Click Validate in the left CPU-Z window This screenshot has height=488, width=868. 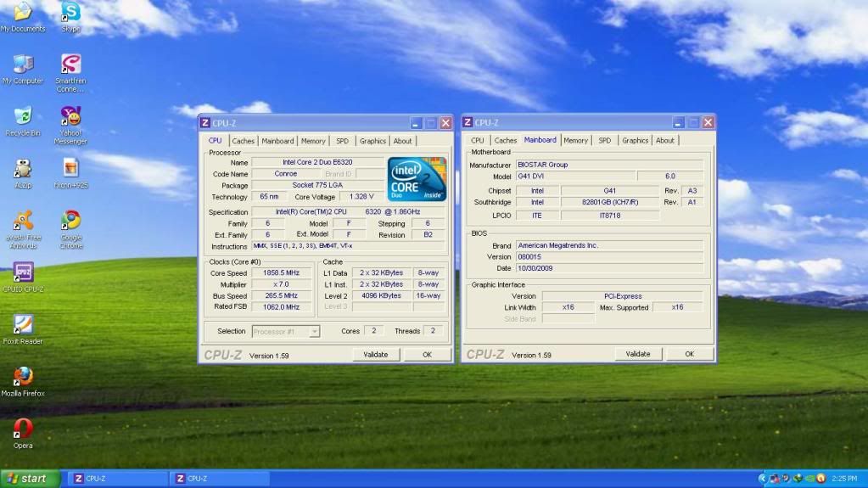(376, 355)
